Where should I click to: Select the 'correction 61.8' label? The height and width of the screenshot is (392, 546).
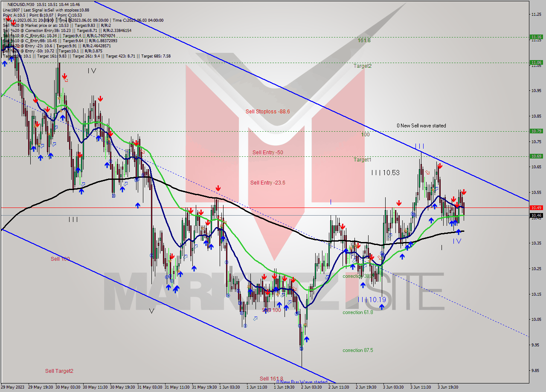357,312
